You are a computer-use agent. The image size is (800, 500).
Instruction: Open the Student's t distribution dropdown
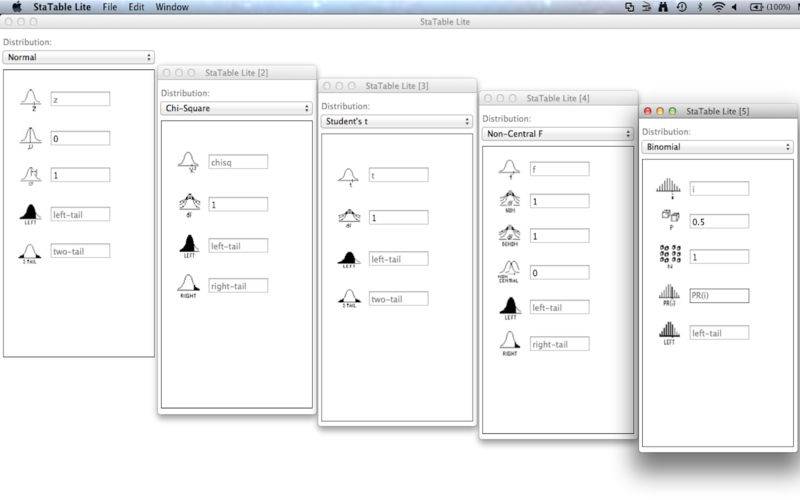(396, 121)
